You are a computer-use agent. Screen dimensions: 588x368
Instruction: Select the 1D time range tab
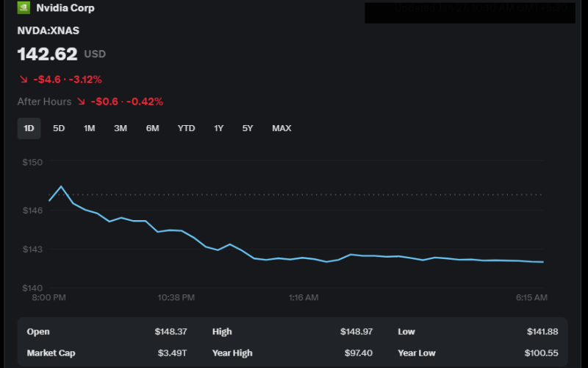(29, 128)
